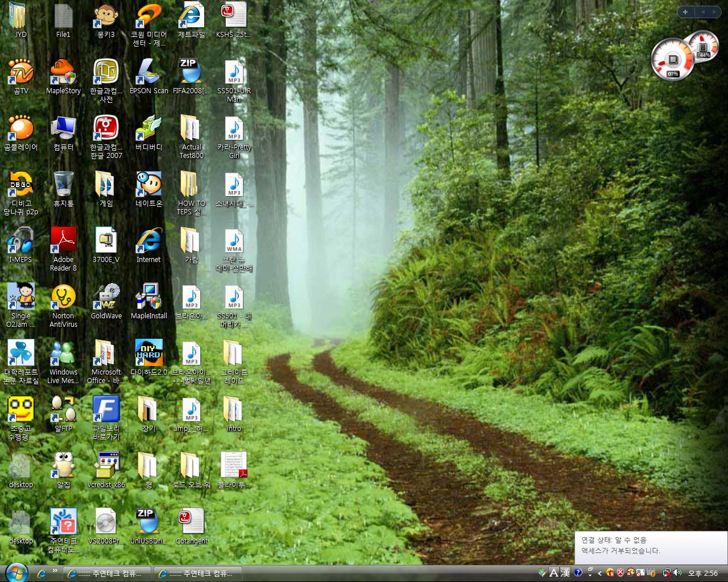Viewport: 728px width, 582px height.
Task: Click the connection status notification balloon
Action: coord(651,547)
